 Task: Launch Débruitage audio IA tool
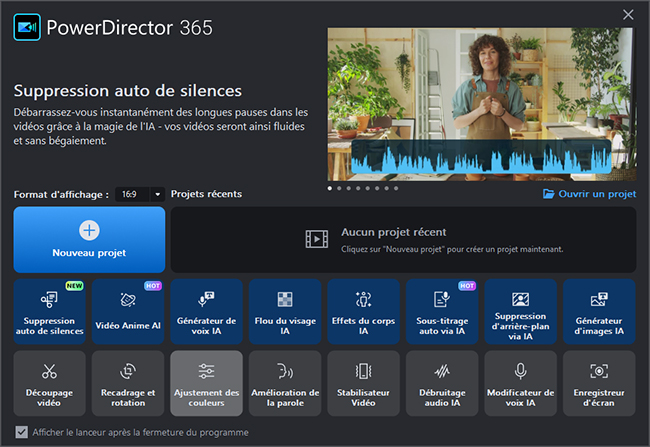pos(442,383)
